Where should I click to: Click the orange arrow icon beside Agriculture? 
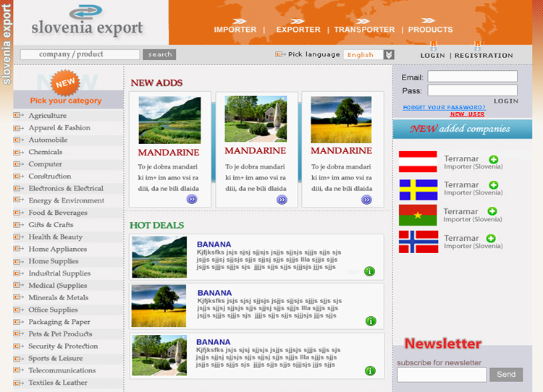(x=19, y=116)
